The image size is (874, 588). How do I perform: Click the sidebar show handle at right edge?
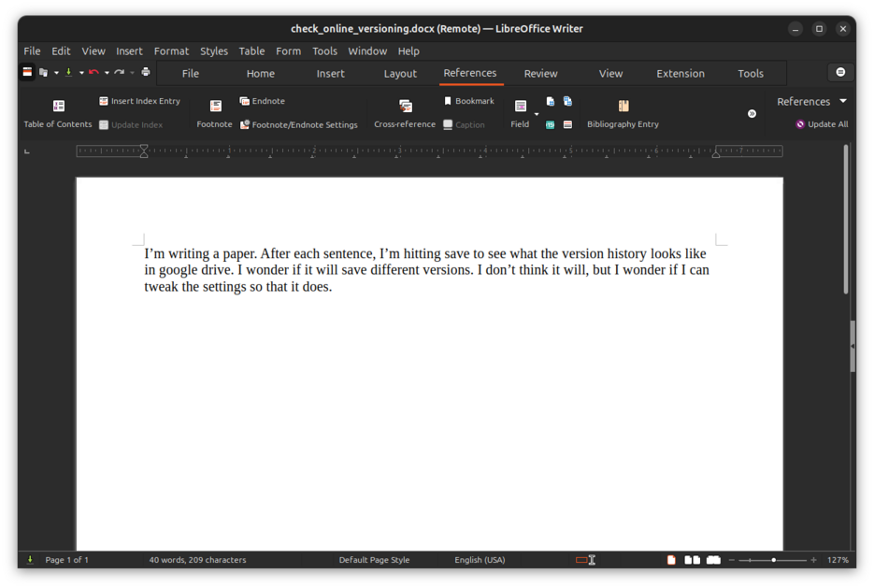[853, 346]
